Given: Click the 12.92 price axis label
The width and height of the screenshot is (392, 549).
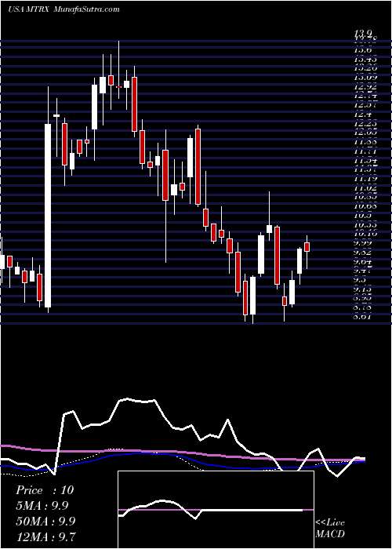Looking at the screenshot, I should (365, 85).
